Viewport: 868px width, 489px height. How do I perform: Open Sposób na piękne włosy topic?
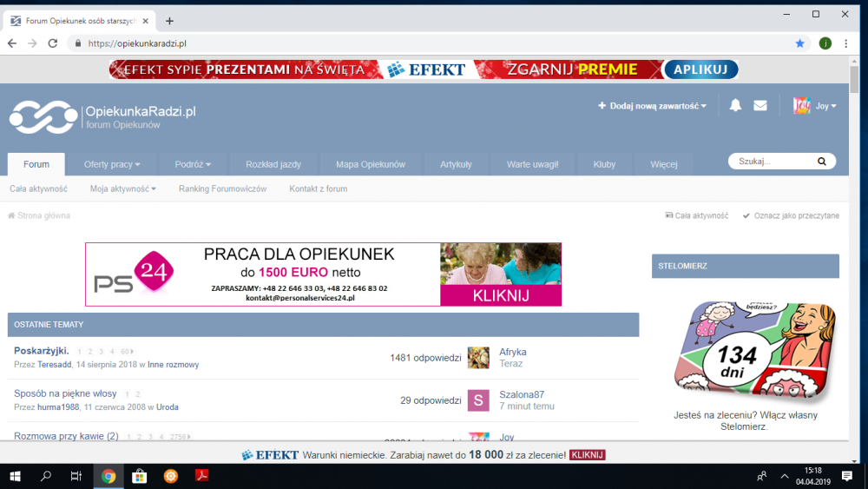pyautogui.click(x=65, y=393)
